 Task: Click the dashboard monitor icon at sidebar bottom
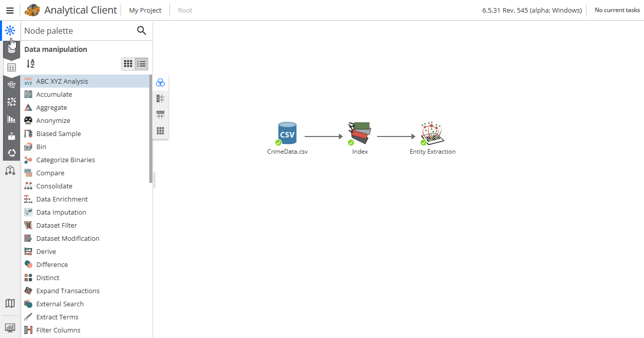coord(10,328)
